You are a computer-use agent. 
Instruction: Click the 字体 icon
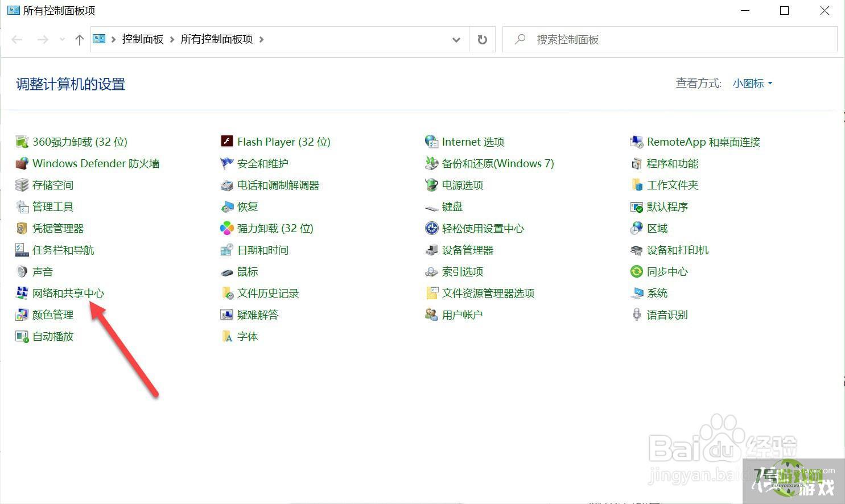tap(226, 336)
